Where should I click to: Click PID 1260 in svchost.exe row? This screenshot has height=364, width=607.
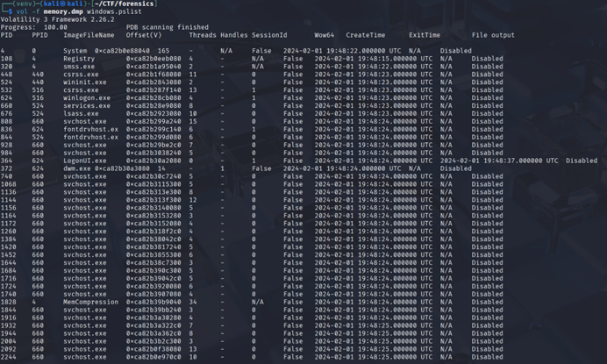click(9, 232)
